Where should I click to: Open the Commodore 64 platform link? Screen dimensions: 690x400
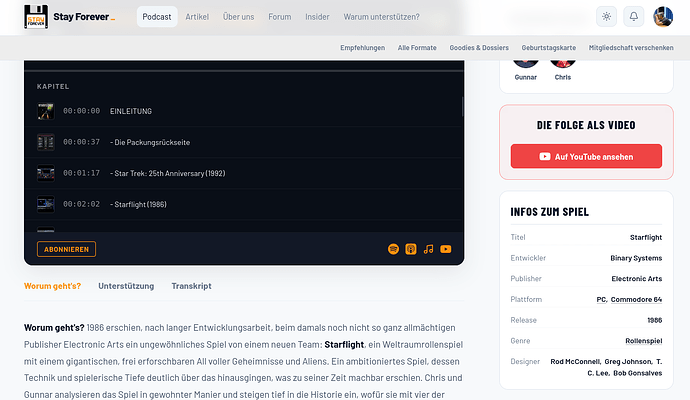tap(636, 300)
